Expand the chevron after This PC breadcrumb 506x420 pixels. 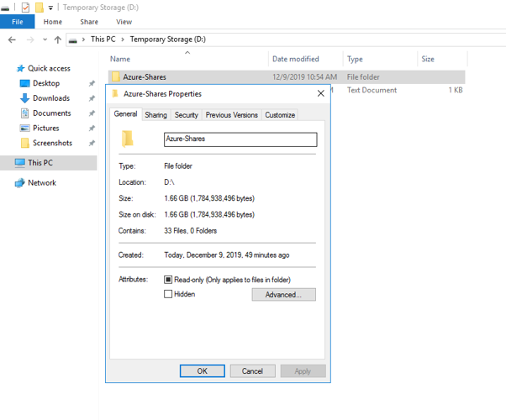pyautogui.click(x=123, y=39)
